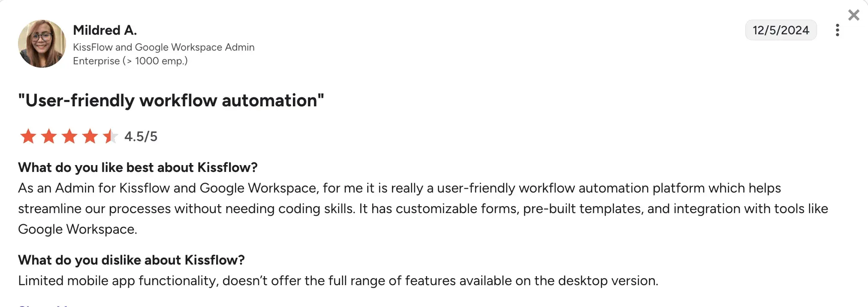
Task: Select the Enterprise (> 1000 emp.) label
Action: pyautogui.click(x=130, y=61)
